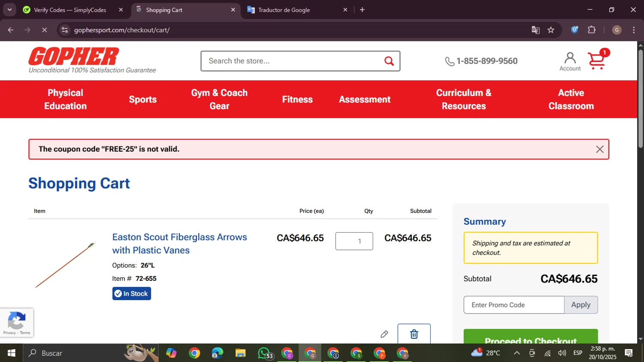Image resolution: width=644 pixels, height=362 pixels.
Task: Stop page loading with X button
Action: 44,30
